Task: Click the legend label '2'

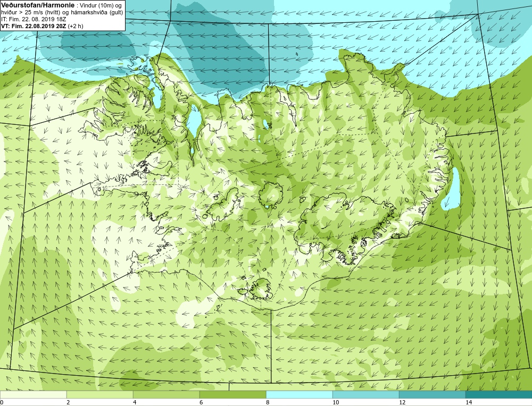Action: [x=68, y=402]
